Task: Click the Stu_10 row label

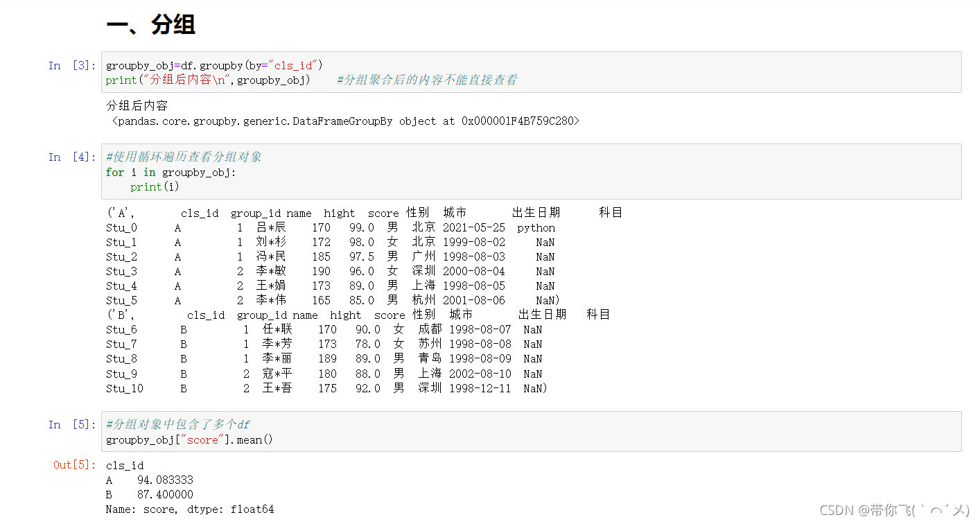Action: (x=125, y=389)
